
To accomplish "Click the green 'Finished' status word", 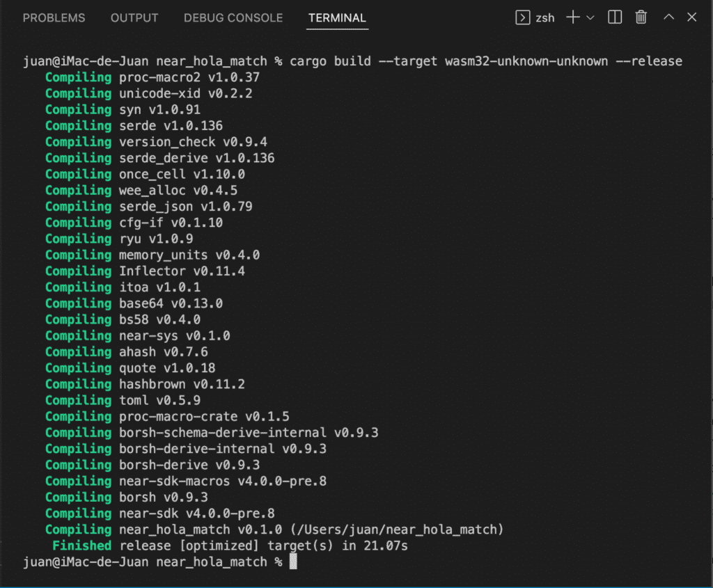I will click(x=82, y=546).
